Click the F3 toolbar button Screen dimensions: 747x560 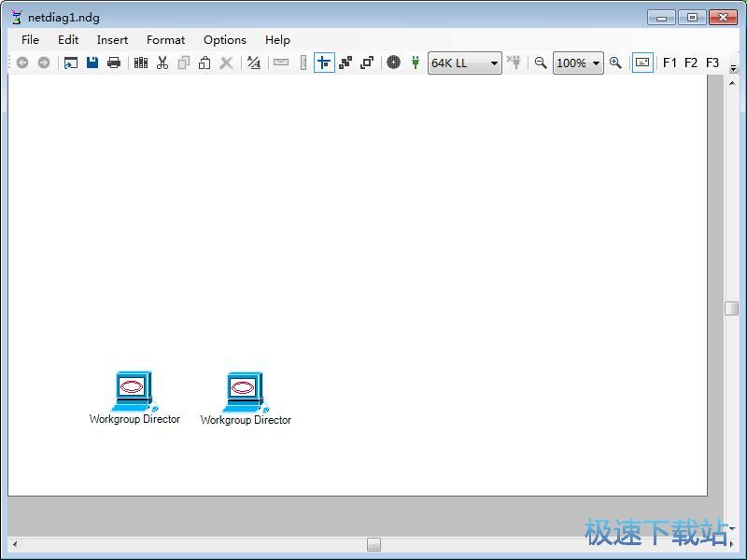712,63
